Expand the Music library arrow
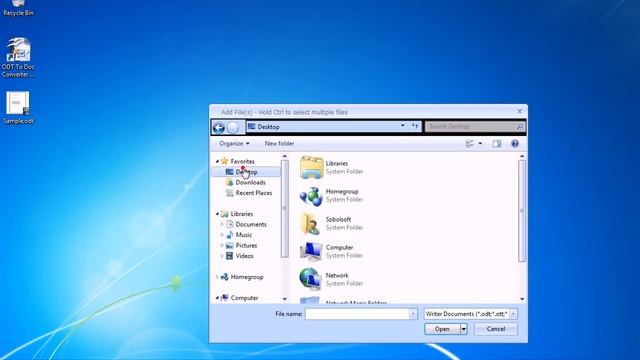This screenshot has width=640, height=360. pyautogui.click(x=222, y=235)
